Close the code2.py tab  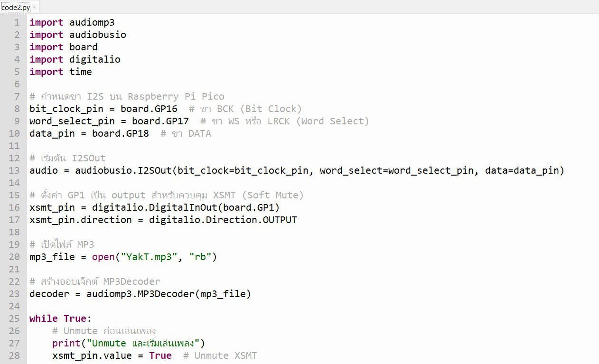click(x=34, y=7)
